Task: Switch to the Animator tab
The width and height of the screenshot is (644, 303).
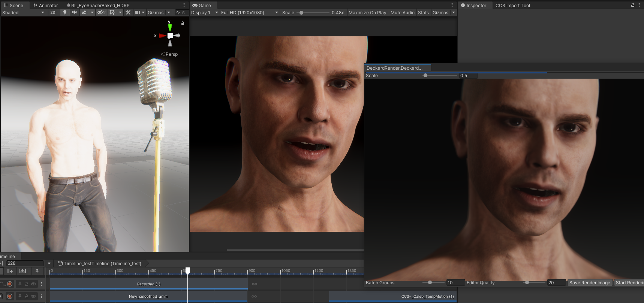Action: (45, 5)
